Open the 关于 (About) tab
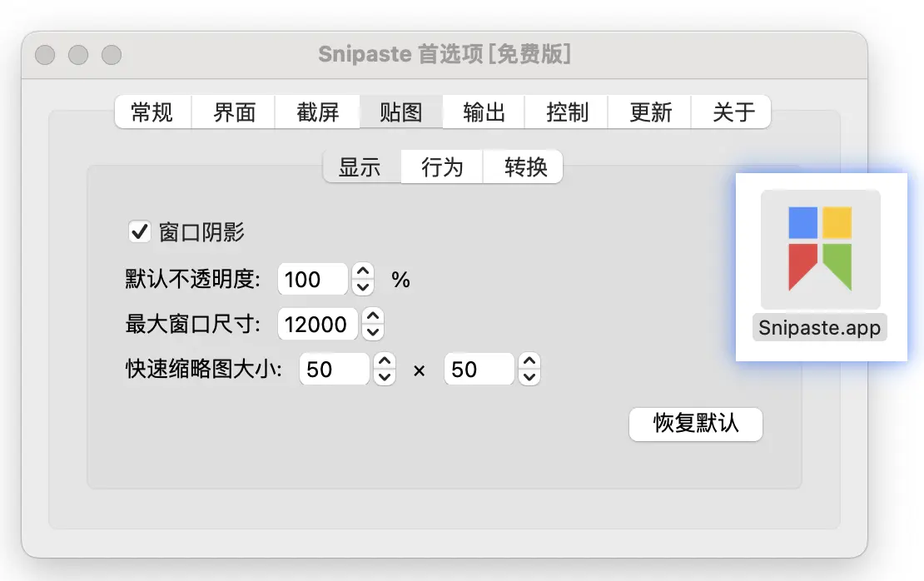This screenshot has height=581, width=924. (732, 112)
